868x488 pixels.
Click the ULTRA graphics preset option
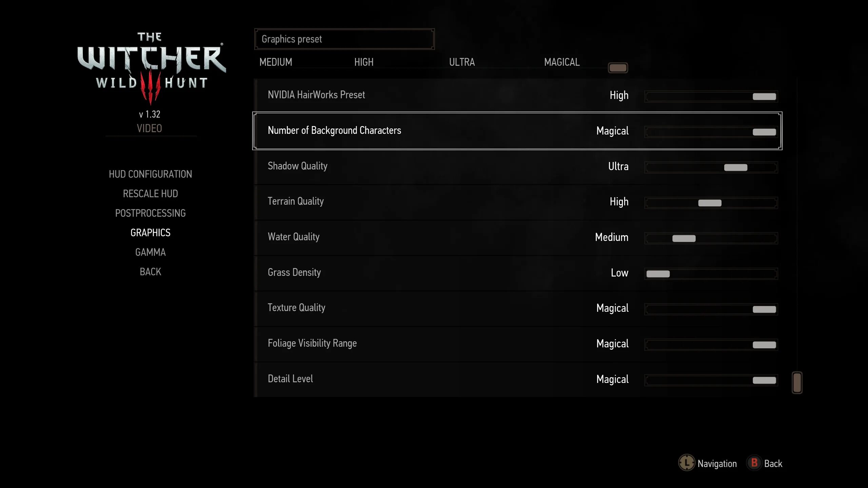click(462, 61)
